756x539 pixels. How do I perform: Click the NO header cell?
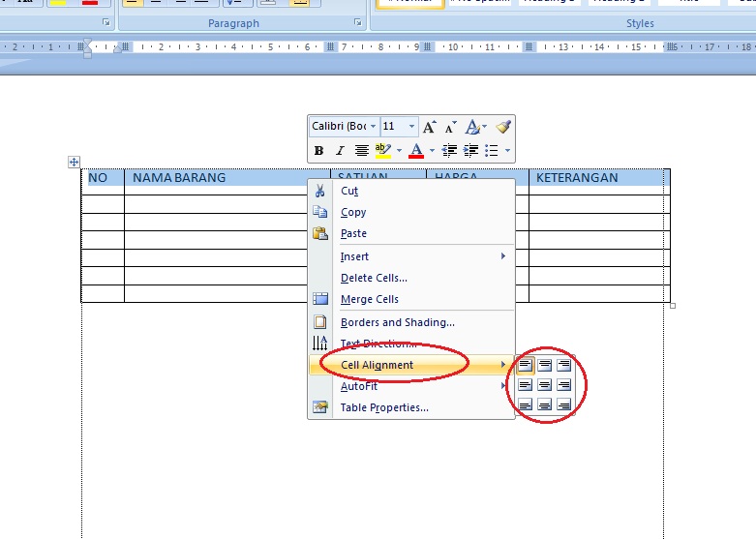pos(103,182)
